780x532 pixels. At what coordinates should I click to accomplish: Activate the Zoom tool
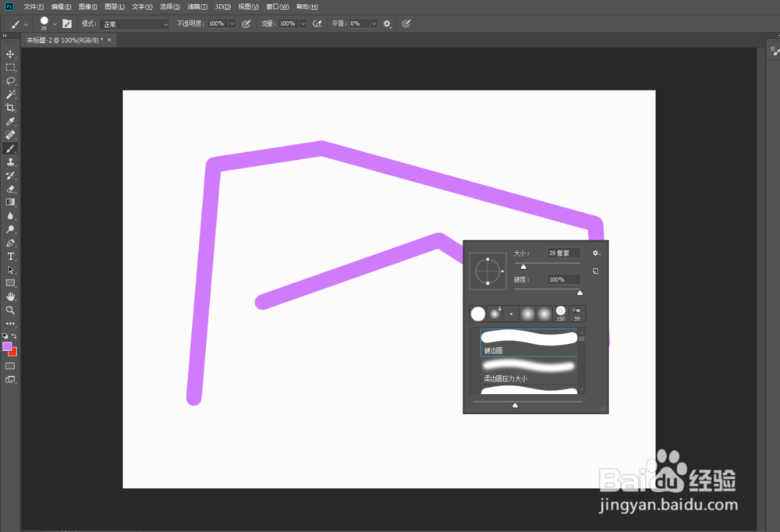click(x=10, y=309)
